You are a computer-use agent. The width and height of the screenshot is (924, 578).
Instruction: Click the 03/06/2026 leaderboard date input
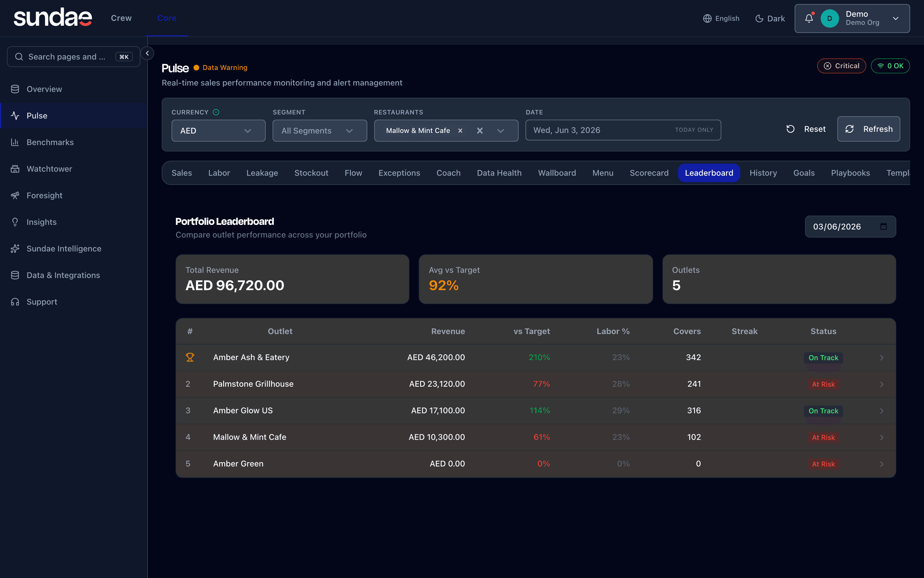point(850,226)
